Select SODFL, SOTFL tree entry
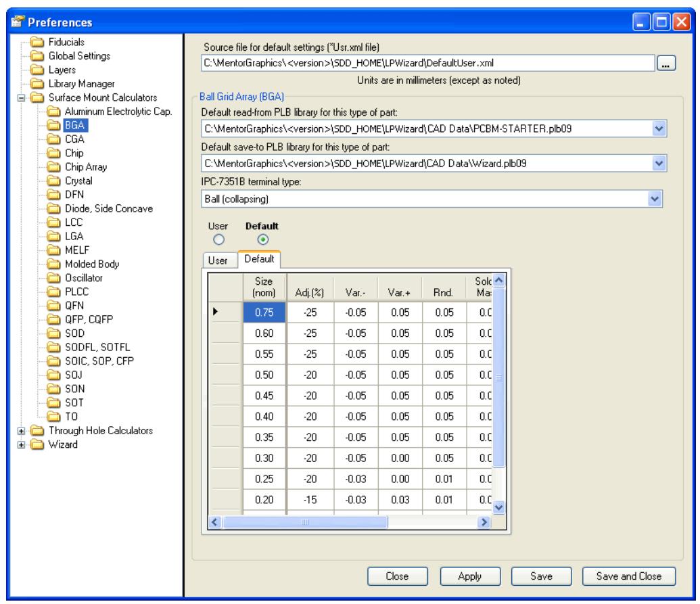The width and height of the screenshot is (700, 604). pos(97,347)
